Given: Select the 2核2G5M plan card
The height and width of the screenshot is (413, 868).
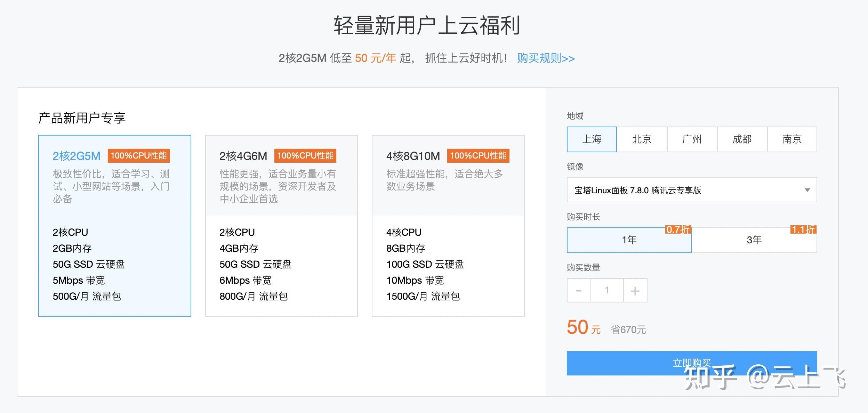Looking at the screenshot, I should 114,226.
